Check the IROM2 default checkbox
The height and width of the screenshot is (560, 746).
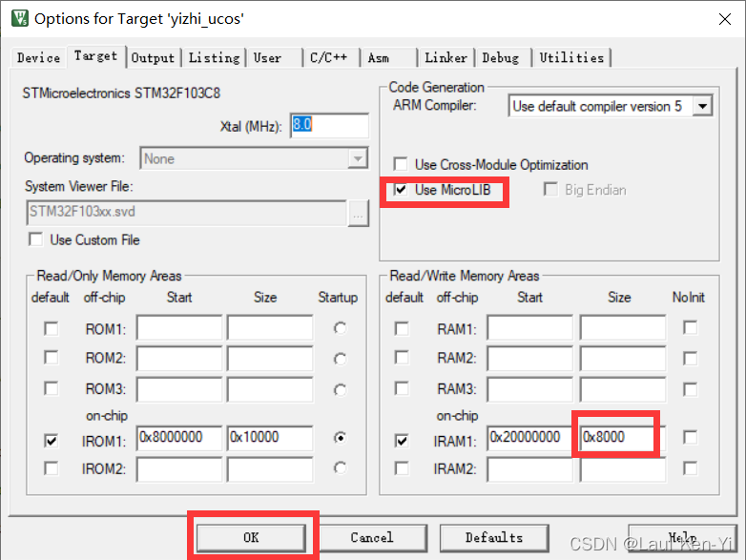click(51, 468)
